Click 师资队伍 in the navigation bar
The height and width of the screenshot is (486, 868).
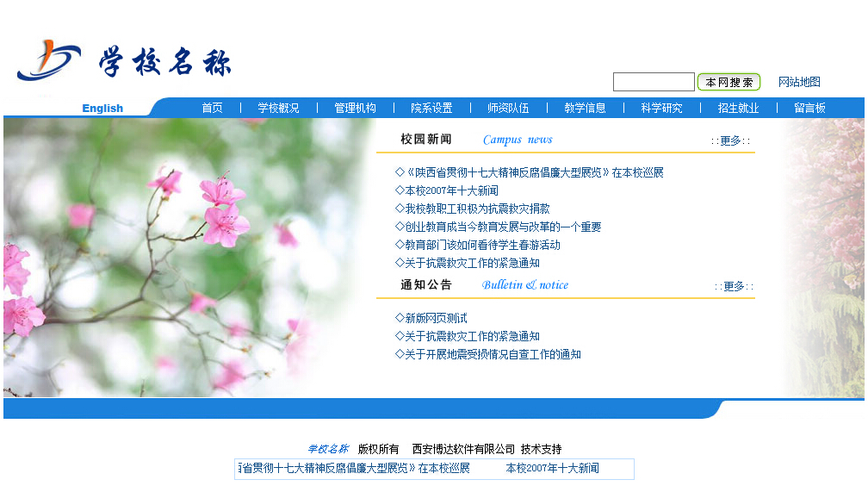click(508, 108)
